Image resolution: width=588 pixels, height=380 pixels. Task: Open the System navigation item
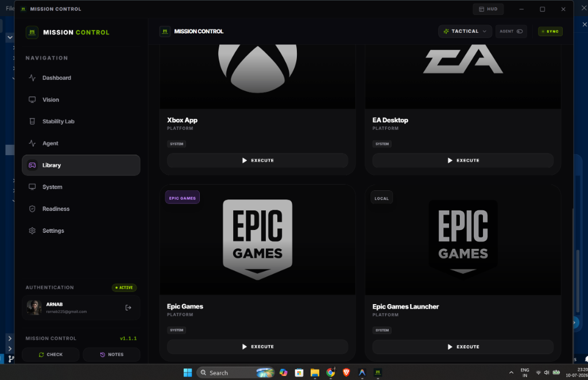80,187
